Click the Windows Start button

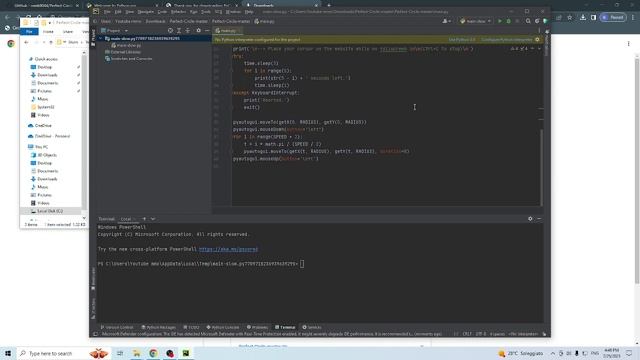(8, 353)
